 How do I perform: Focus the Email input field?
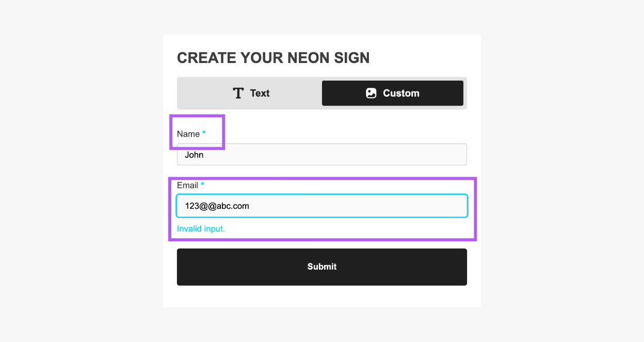pyautogui.click(x=321, y=206)
